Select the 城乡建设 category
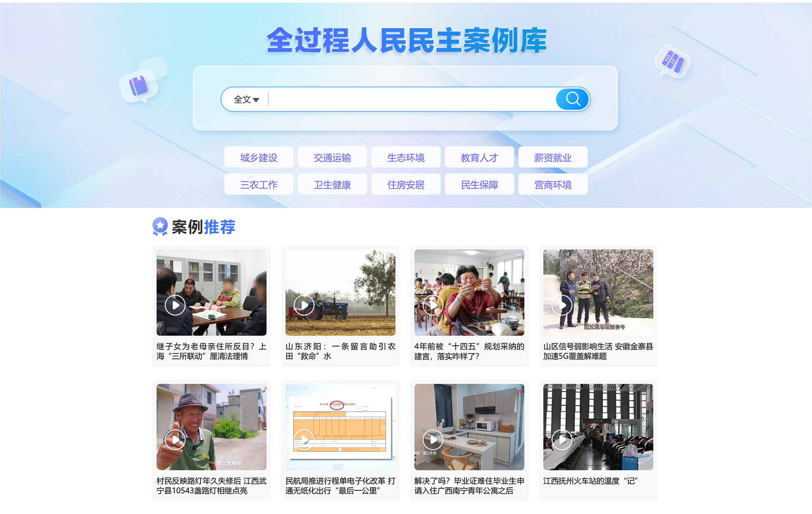Viewport: 812px width, 514px height. pyautogui.click(x=259, y=158)
